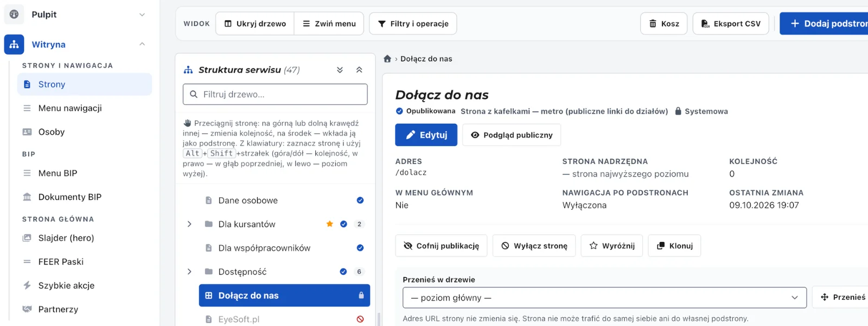Disable page with Wyłącz stronę
Image resolution: width=868 pixels, height=326 pixels.
coord(534,246)
